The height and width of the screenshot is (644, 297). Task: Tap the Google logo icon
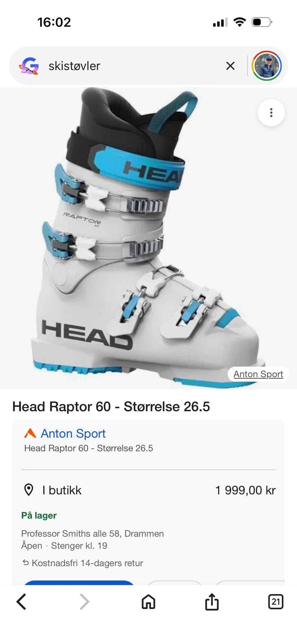coord(29,66)
